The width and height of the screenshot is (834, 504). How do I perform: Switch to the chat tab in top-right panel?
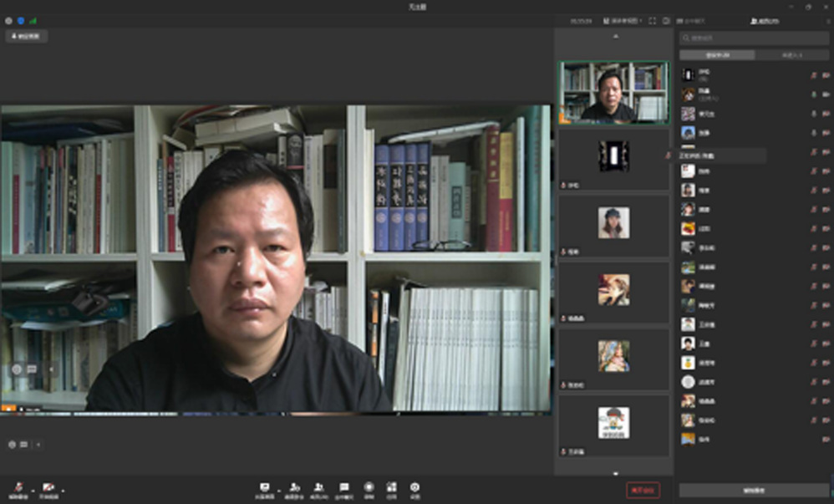691,20
